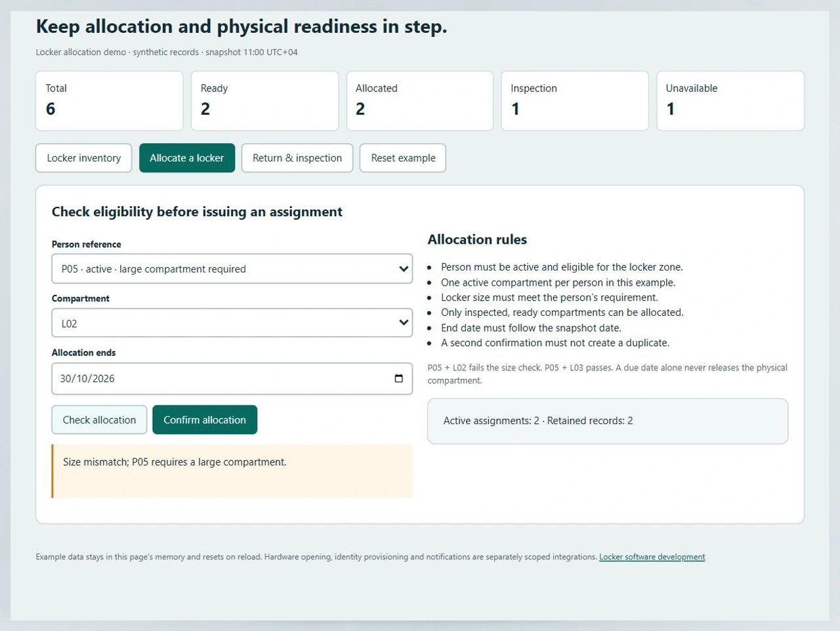The image size is (840, 631).
Task: Expand the Person reference dropdown
Action: 232,269
